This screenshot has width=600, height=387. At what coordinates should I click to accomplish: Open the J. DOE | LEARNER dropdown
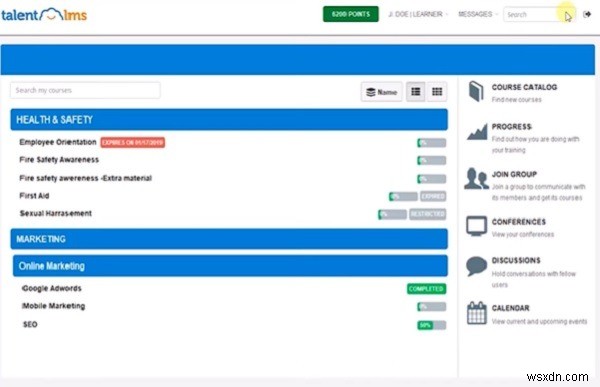point(418,14)
